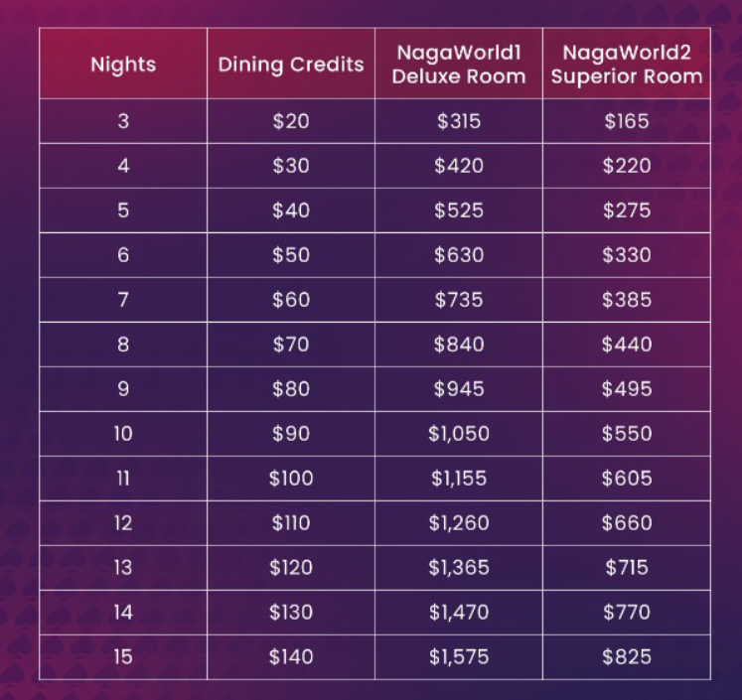The image size is (742, 700).
Task: Select the 10 nights row label
Action: pos(123,434)
